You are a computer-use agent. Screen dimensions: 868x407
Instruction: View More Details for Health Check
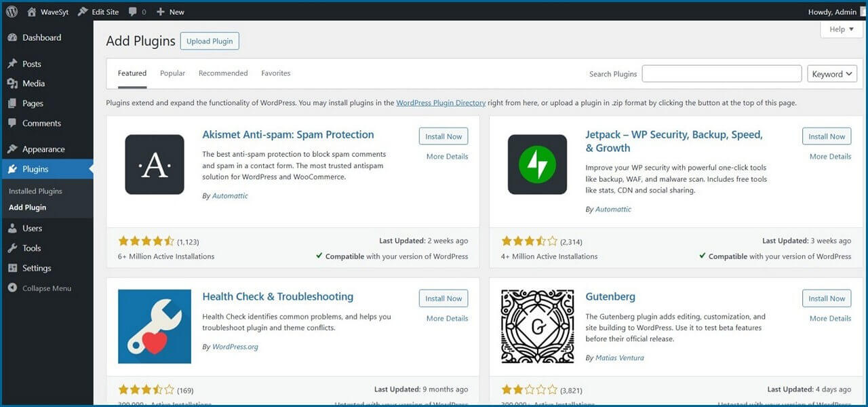pyautogui.click(x=447, y=318)
